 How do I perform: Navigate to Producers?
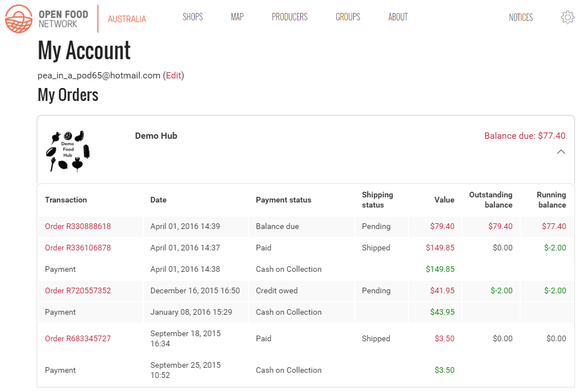coord(289,17)
